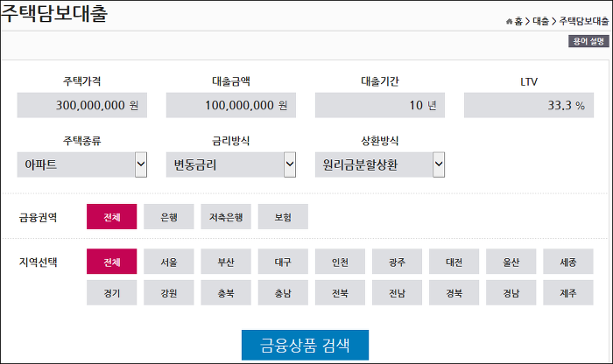Select 전체 in 금융권역 row
The width and height of the screenshot is (613, 364).
[x=112, y=216]
